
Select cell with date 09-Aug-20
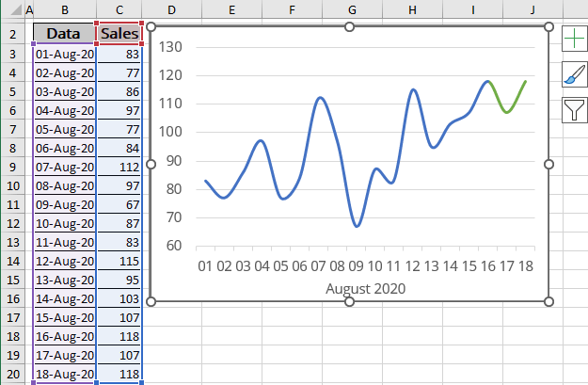[x=65, y=204]
